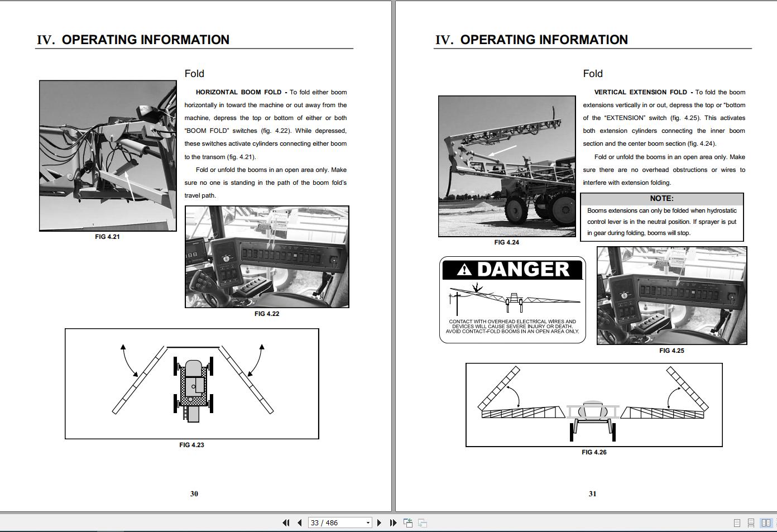Select the single page layout icon
Viewport: 777px width, 532px height.
pos(737,522)
